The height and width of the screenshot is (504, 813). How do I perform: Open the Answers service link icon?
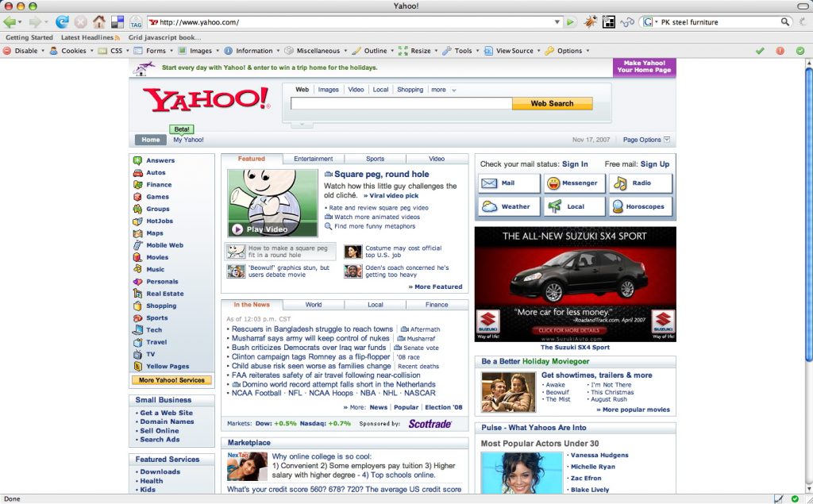pyautogui.click(x=137, y=161)
